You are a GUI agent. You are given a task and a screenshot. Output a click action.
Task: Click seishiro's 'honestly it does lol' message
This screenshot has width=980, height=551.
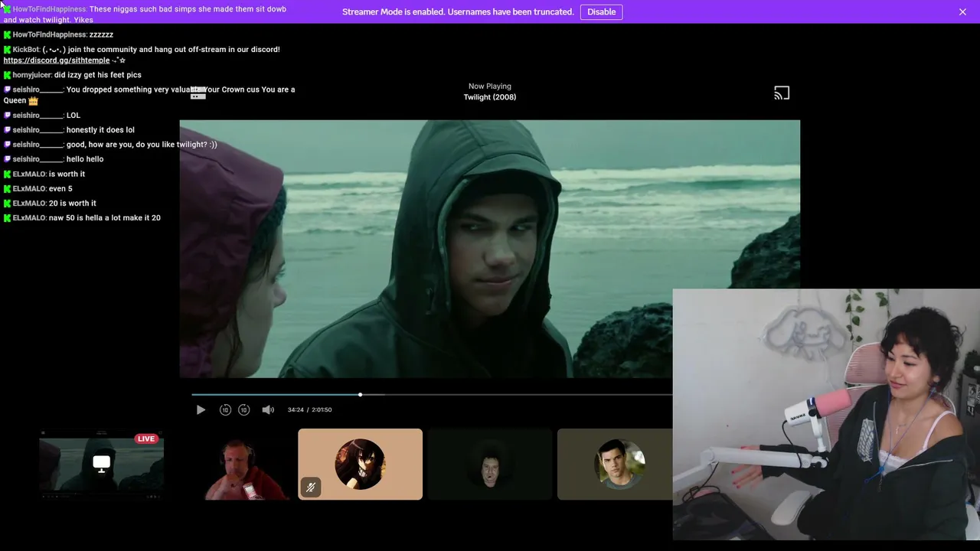pos(69,130)
